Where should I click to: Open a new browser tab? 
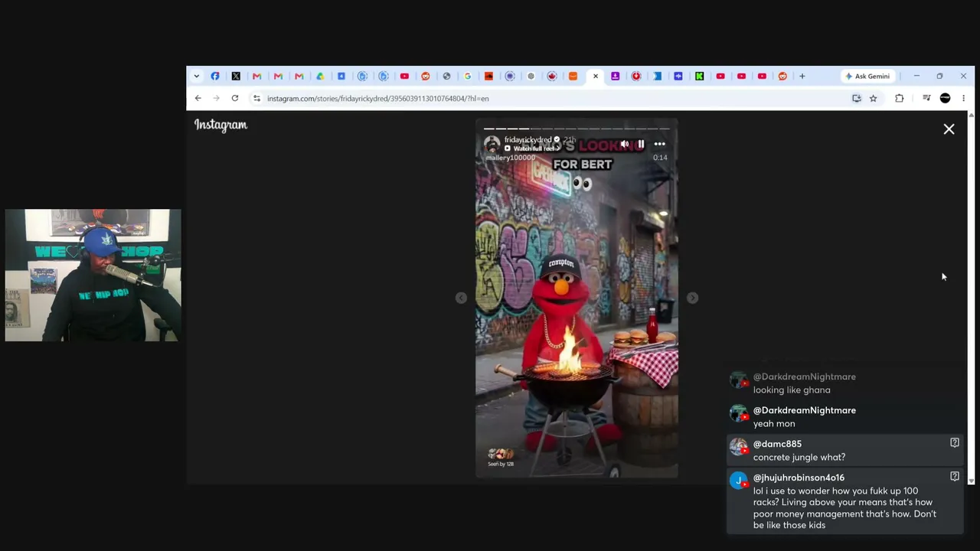(x=802, y=76)
